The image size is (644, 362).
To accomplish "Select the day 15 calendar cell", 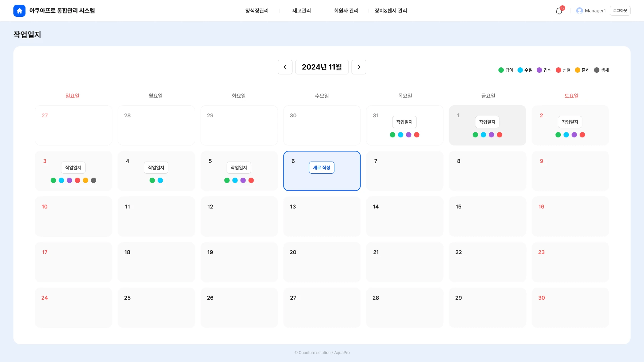I will tap(488, 217).
